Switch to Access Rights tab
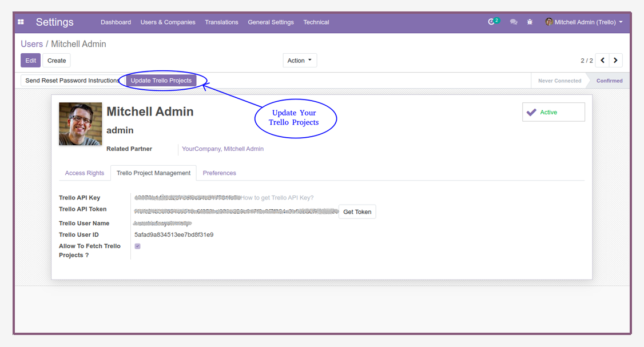644x347 pixels. click(85, 173)
